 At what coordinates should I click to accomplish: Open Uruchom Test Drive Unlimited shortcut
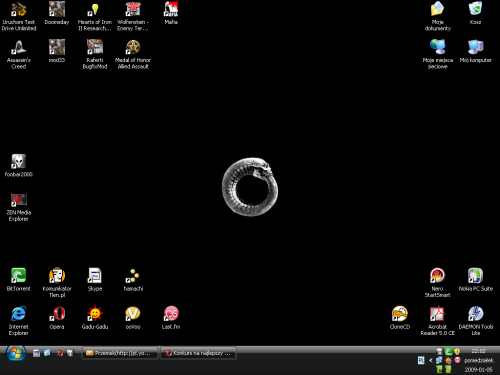click(19, 16)
